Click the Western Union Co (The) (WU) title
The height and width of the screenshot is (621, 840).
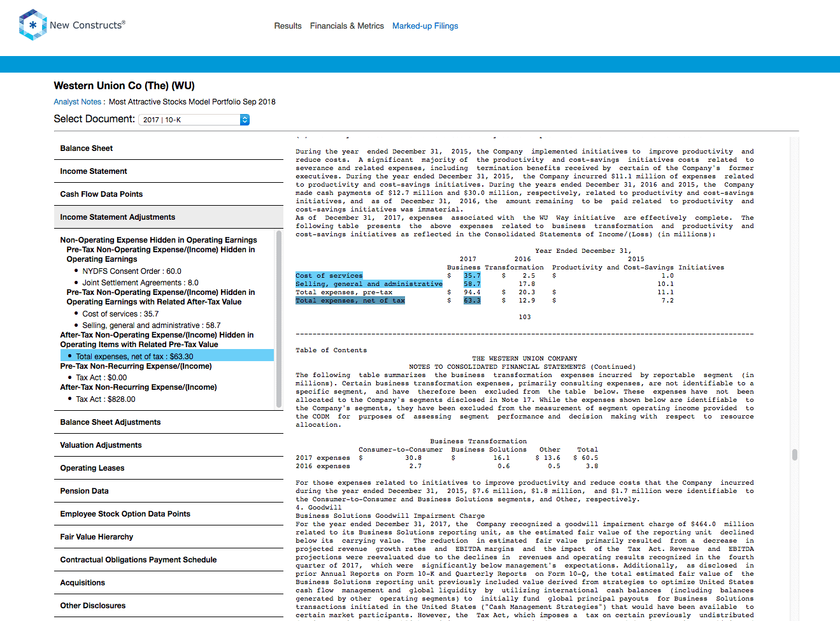tap(124, 86)
